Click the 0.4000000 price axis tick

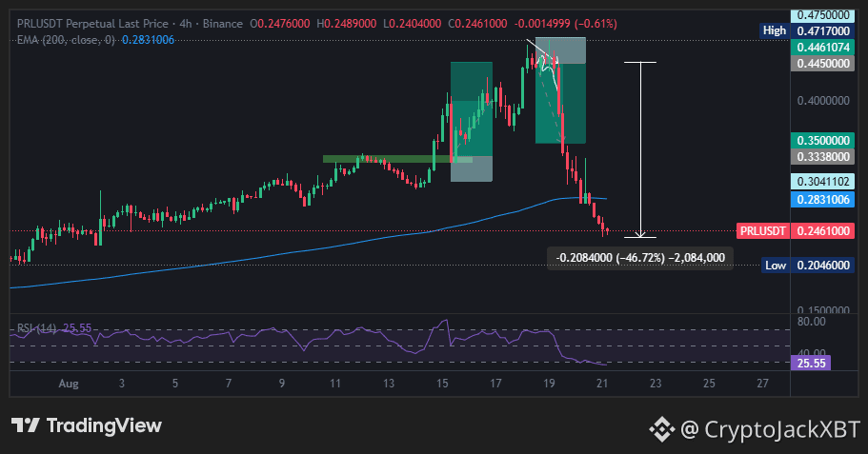(x=822, y=101)
